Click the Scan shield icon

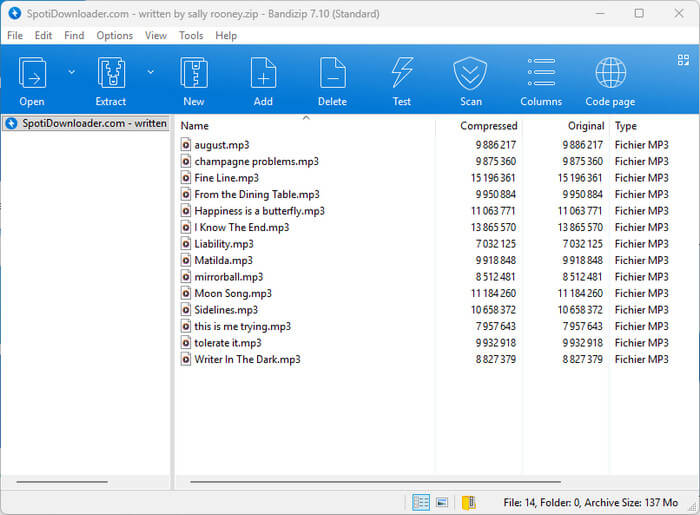pyautogui.click(x=471, y=73)
